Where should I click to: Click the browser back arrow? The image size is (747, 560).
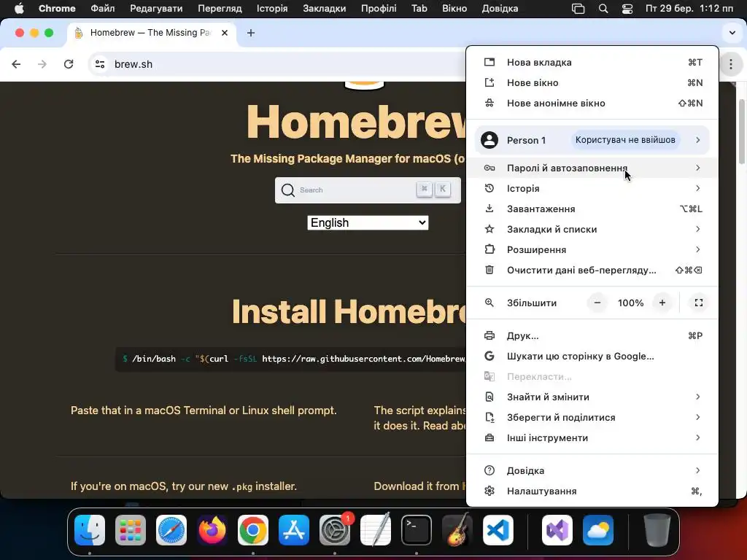click(16, 64)
